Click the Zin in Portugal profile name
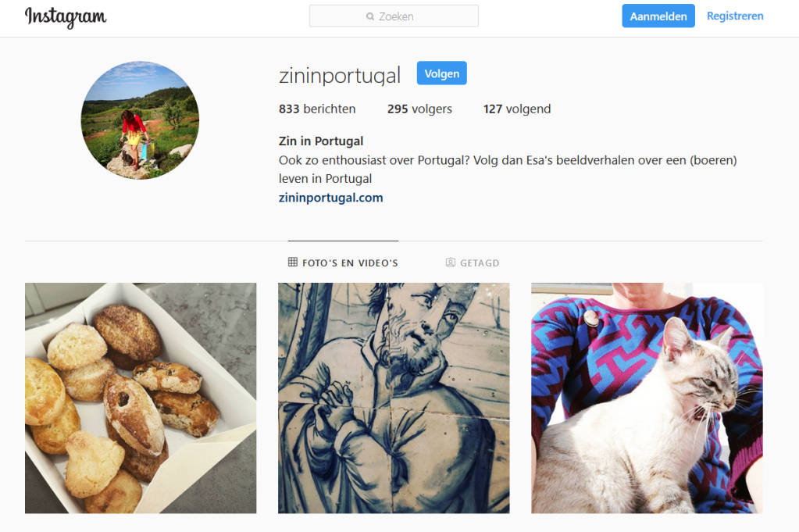 click(321, 141)
